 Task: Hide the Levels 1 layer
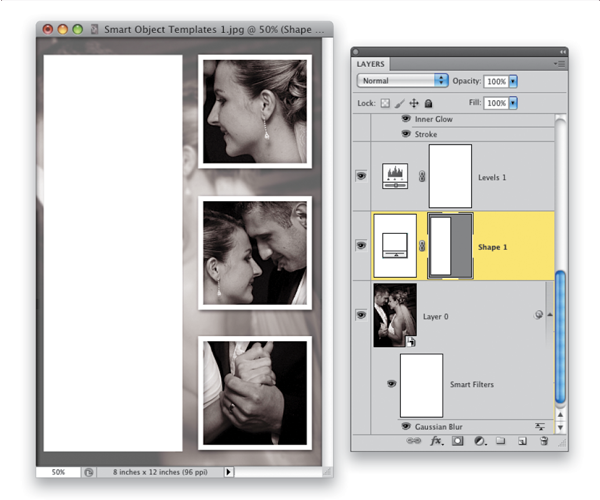361,176
